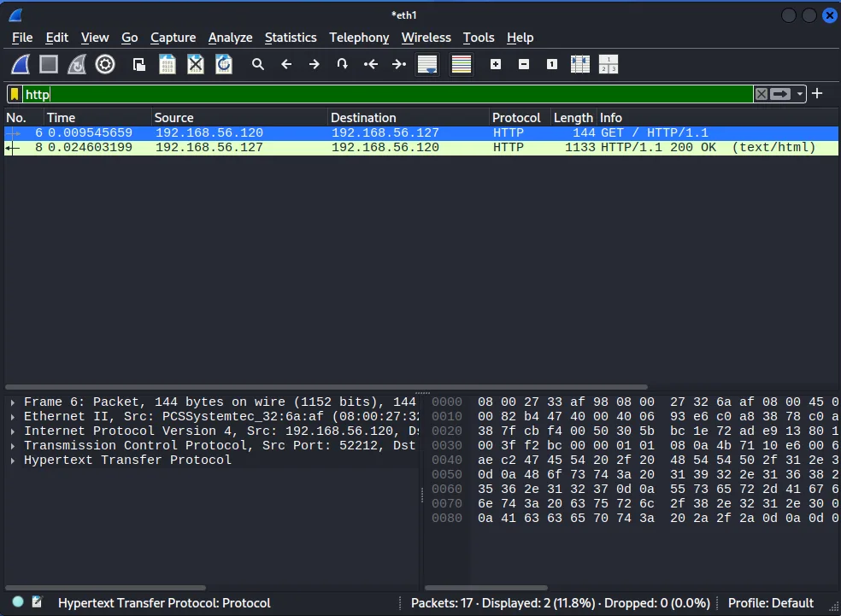
Task: Open the Edit menu
Action: coord(57,38)
